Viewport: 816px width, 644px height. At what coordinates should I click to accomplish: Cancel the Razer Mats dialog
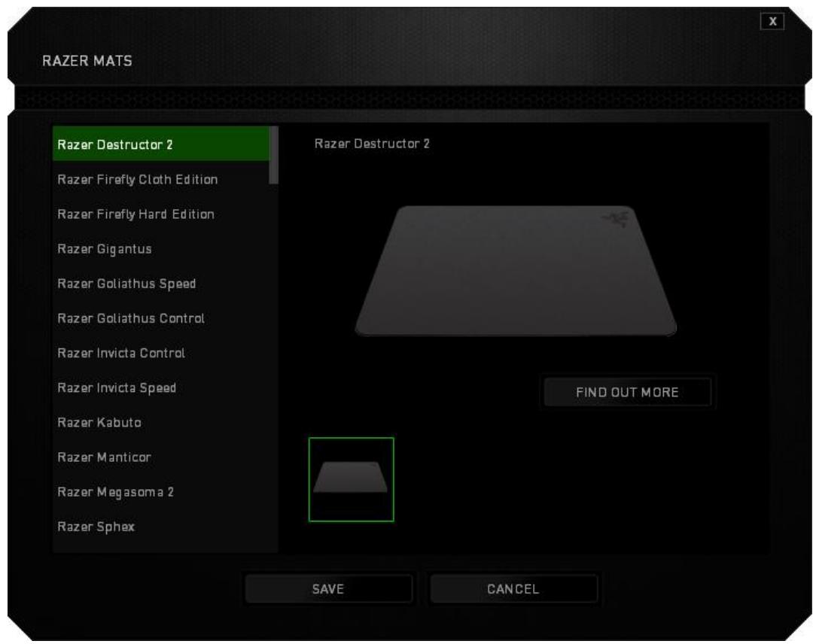[513, 589]
